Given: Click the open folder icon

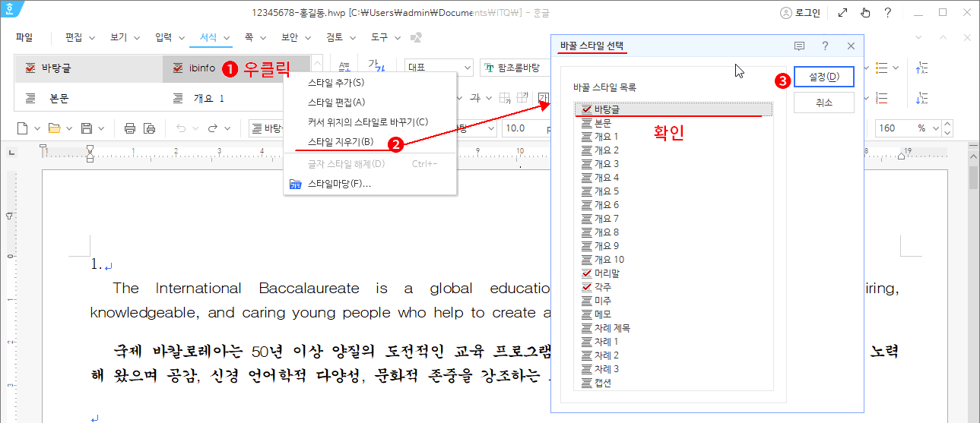Looking at the screenshot, I should pos(55,128).
